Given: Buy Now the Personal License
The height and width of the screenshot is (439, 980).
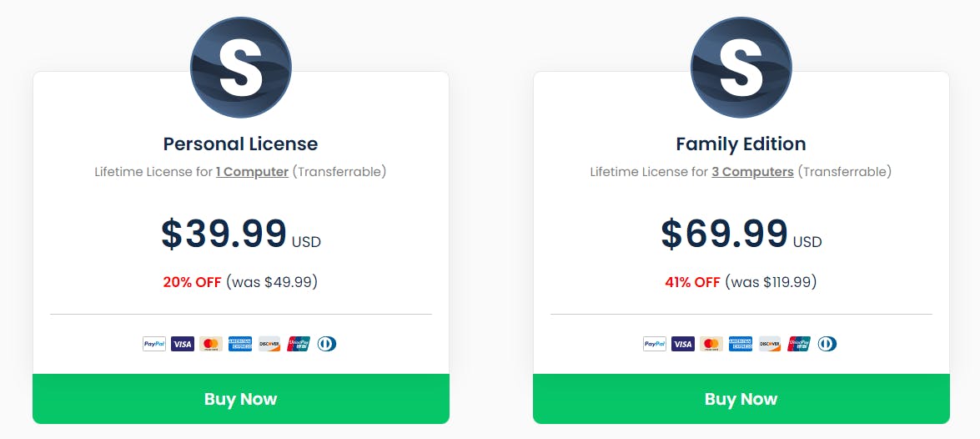Looking at the screenshot, I should click(x=241, y=399).
